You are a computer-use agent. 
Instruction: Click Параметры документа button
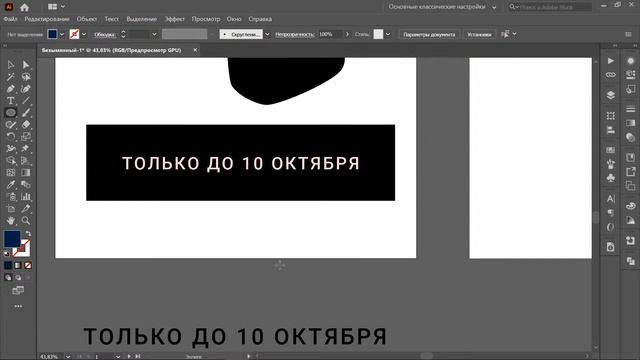(429, 34)
